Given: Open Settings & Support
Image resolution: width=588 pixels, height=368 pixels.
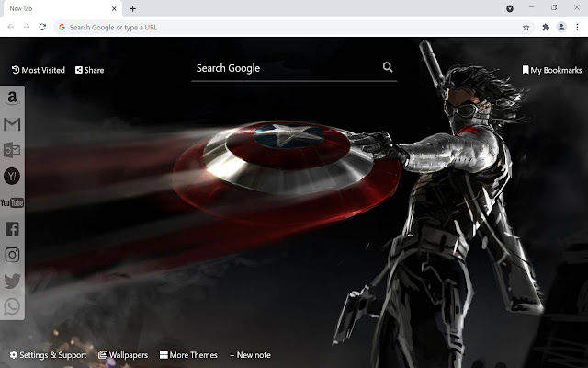Looking at the screenshot, I should tap(48, 355).
